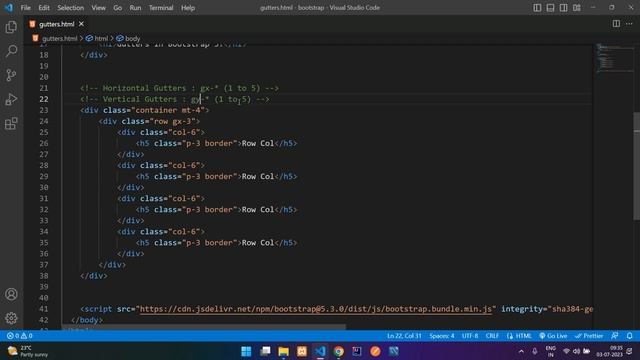Viewport: 640px width, 360px height.
Task: Open Task View on the taskbar
Action: pyautogui.click(x=265, y=351)
